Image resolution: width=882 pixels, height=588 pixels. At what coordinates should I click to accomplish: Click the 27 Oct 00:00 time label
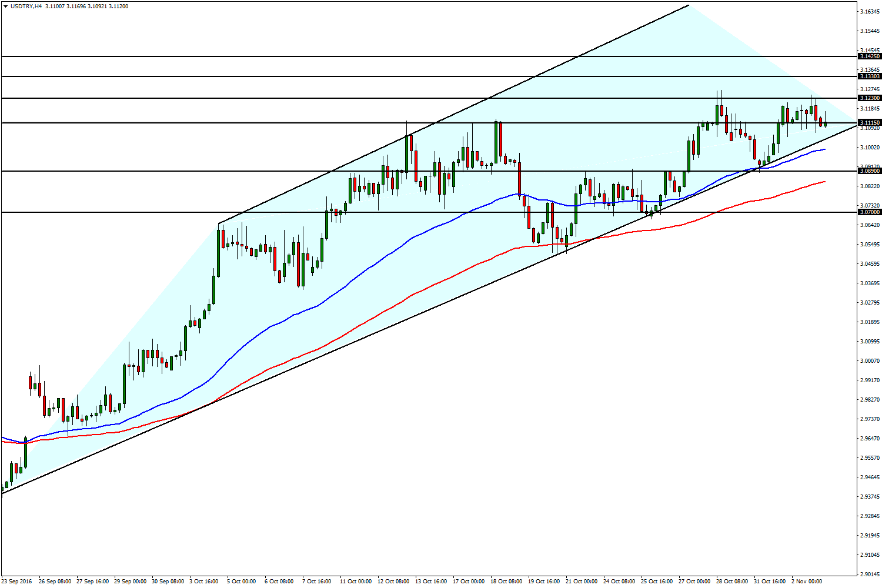click(x=694, y=582)
